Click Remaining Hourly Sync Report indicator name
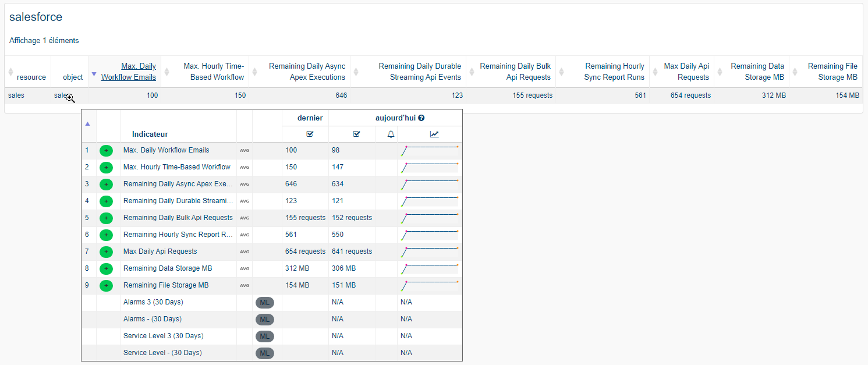 (178, 235)
